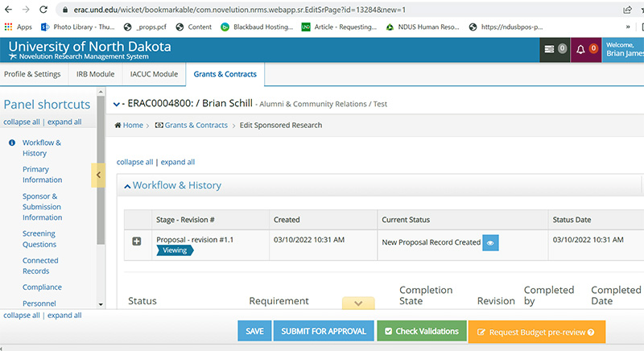Image resolution: width=644 pixels, height=351 pixels.
Task: Click Request Budget pre-review button
Action: [535, 332]
